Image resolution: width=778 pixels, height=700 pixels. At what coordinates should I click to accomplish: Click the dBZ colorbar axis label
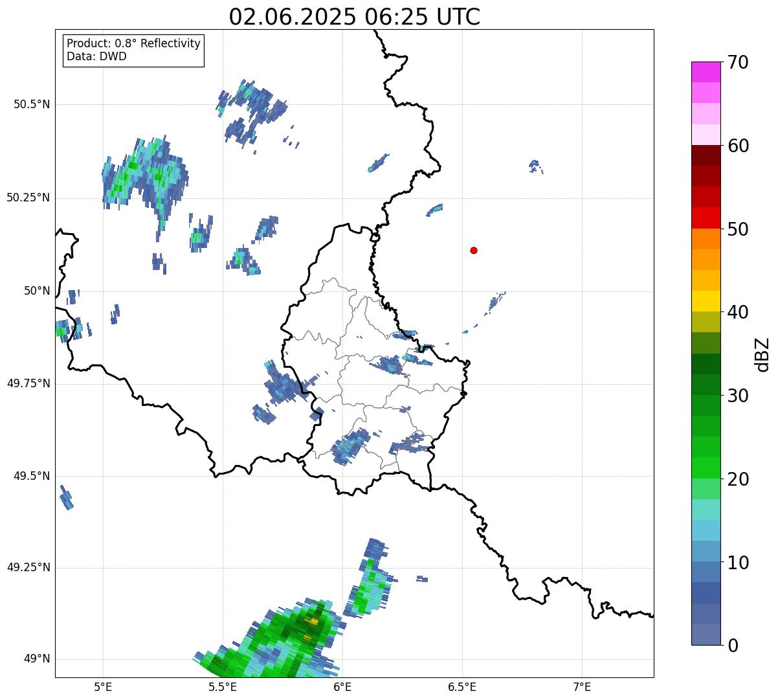click(762, 354)
